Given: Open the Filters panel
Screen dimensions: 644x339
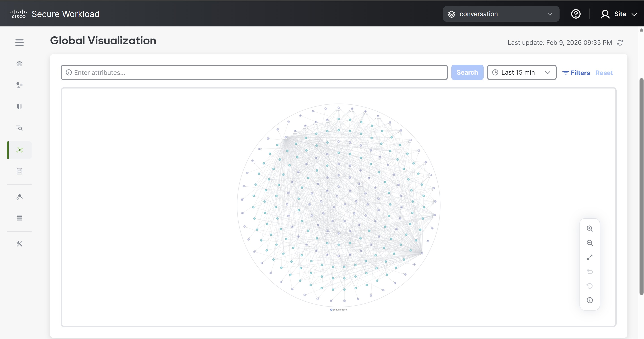Looking at the screenshot, I should click(576, 73).
